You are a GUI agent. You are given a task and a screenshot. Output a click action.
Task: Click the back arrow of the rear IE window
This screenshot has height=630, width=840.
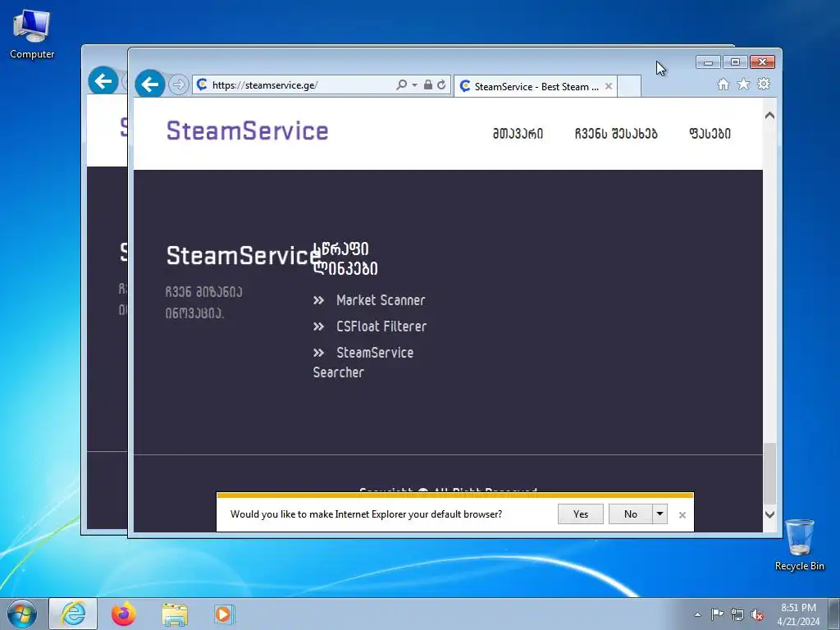click(103, 81)
